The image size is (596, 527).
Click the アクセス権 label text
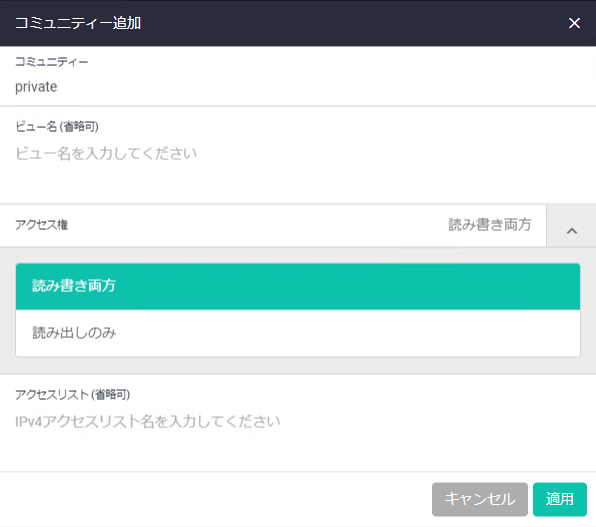(41, 225)
